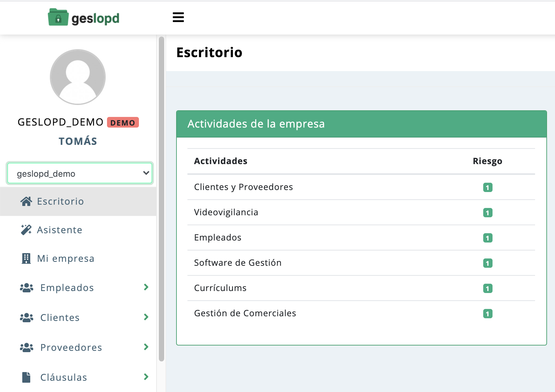Click the magic wand Asistente icon
The width and height of the screenshot is (555, 392).
click(26, 230)
